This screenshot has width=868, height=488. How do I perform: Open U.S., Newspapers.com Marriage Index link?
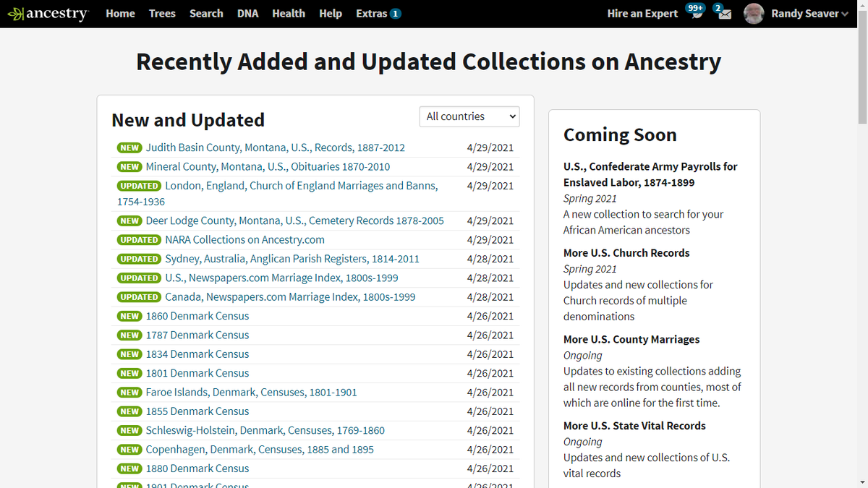point(281,278)
